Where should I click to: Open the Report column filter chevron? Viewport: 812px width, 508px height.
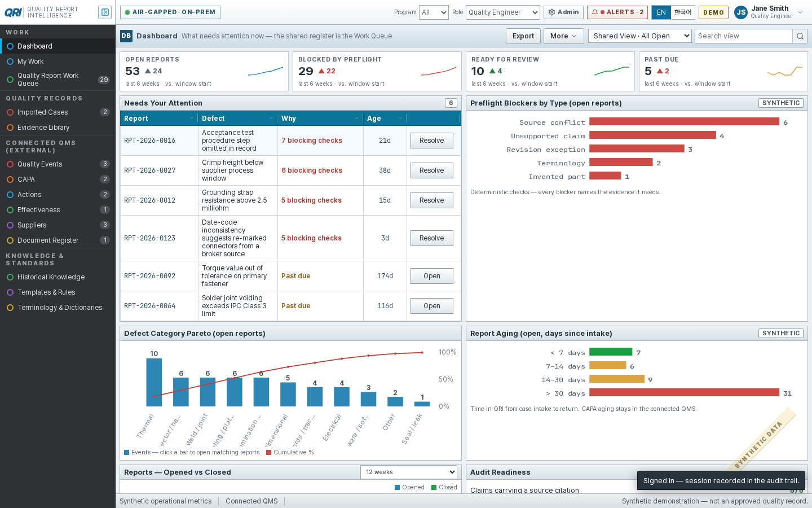point(192,119)
